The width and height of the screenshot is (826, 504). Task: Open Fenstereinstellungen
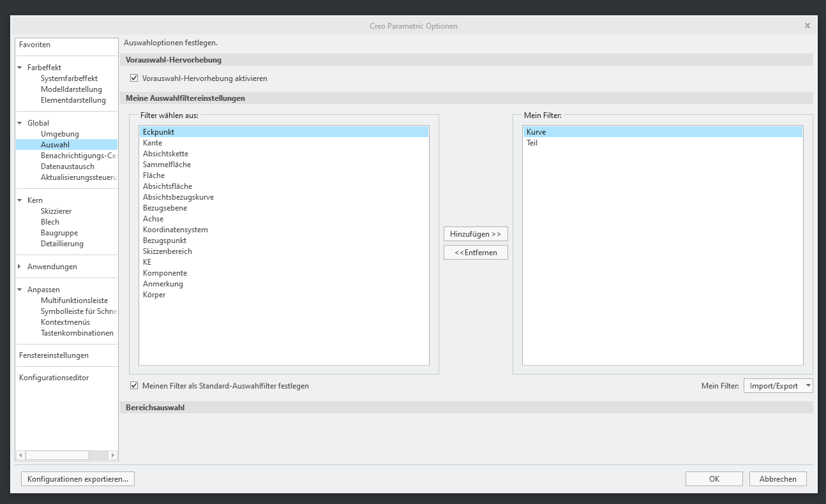pos(54,355)
